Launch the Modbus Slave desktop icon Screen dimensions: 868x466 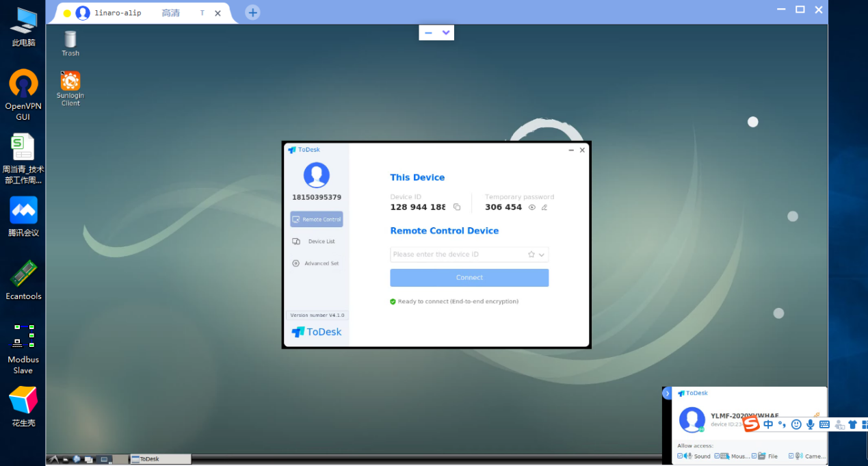click(x=23, y=349)
